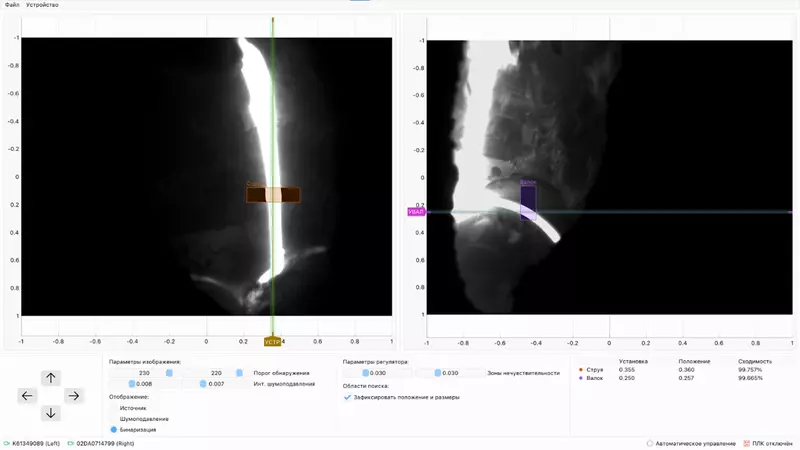800x450 pixels.
Task: Click the orange search region box in left image
Action: tap(273, 196)
